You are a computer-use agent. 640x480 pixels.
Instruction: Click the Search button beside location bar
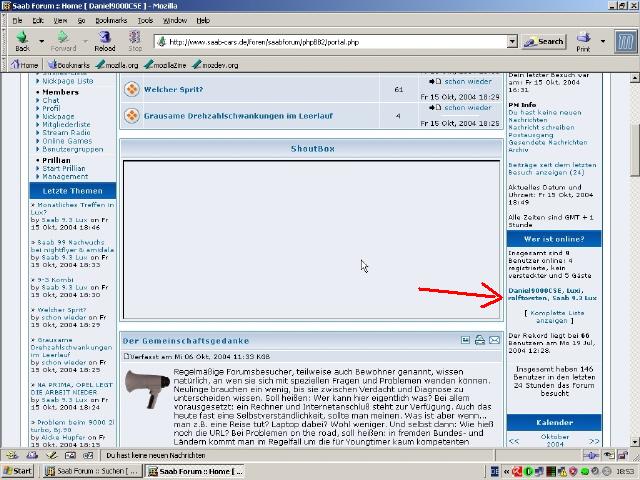(x=544, y=42)
